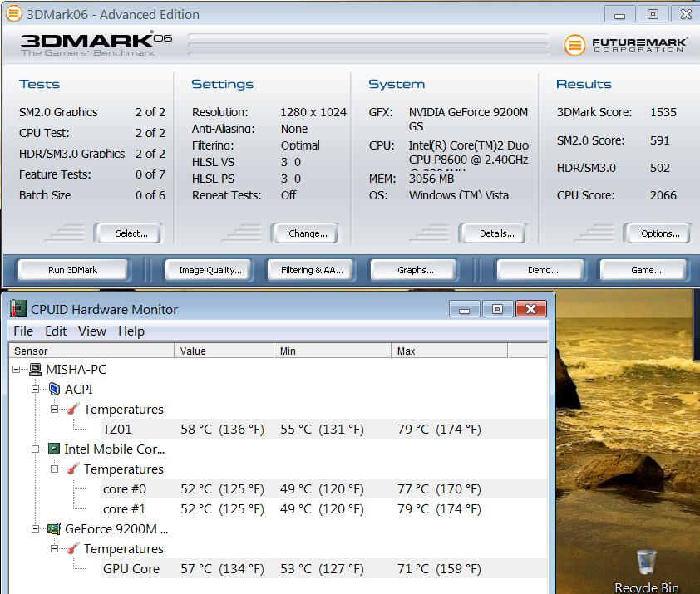The image size is (700, 594).
Task: Click GPU Core max value 71 °C
Action: [x=439, y=568]
